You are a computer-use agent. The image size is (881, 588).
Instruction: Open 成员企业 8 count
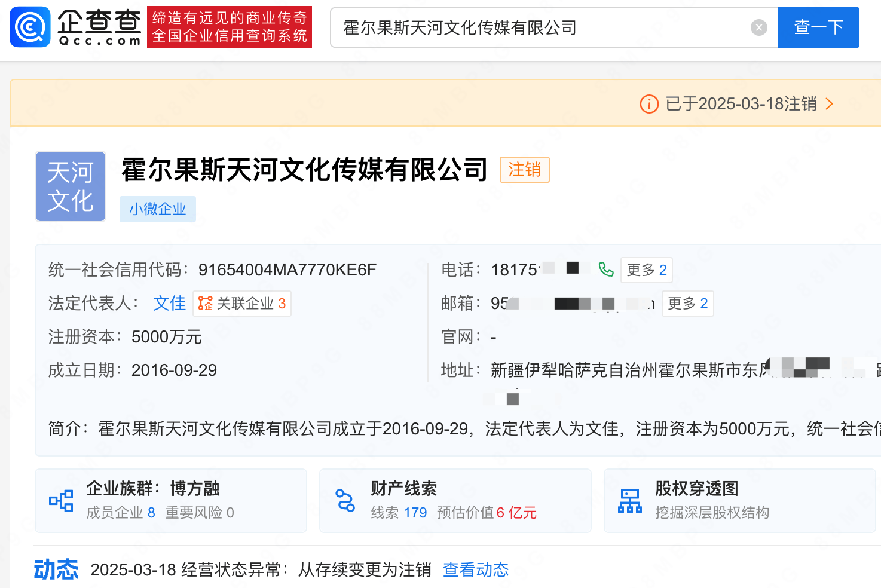121,513
